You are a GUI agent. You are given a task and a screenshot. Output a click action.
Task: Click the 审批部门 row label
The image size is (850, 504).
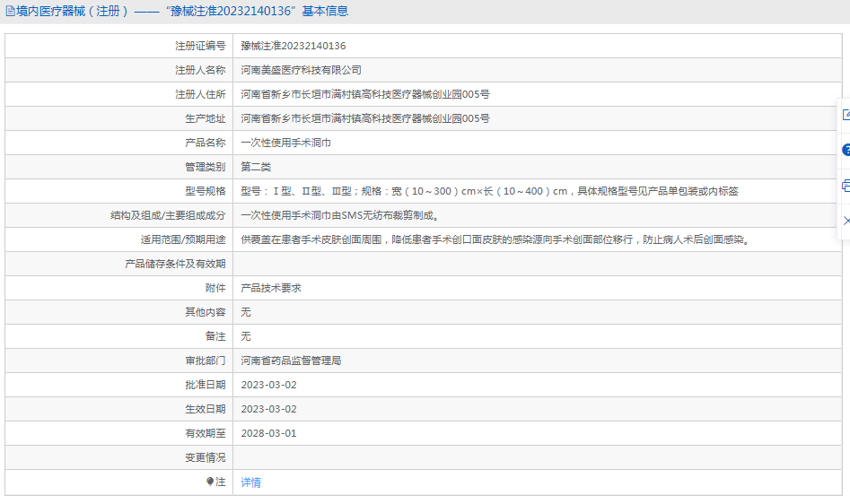click(205, 361)
